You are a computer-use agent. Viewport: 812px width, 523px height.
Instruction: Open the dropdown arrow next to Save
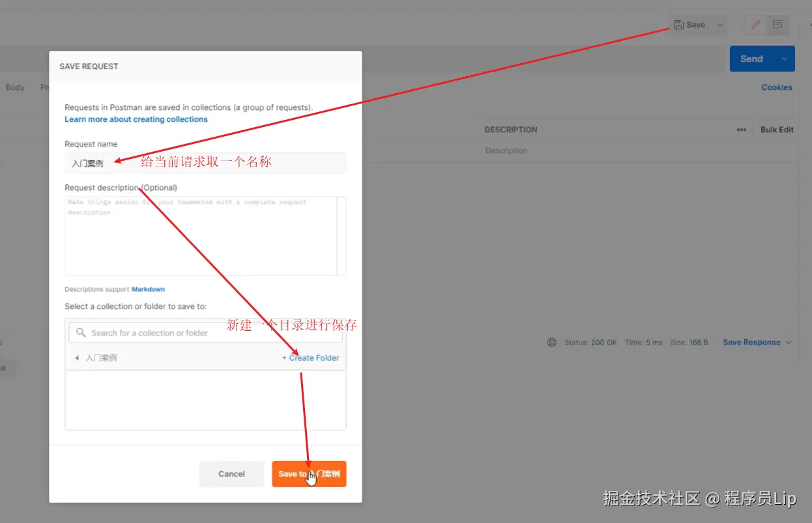[720, 25]
